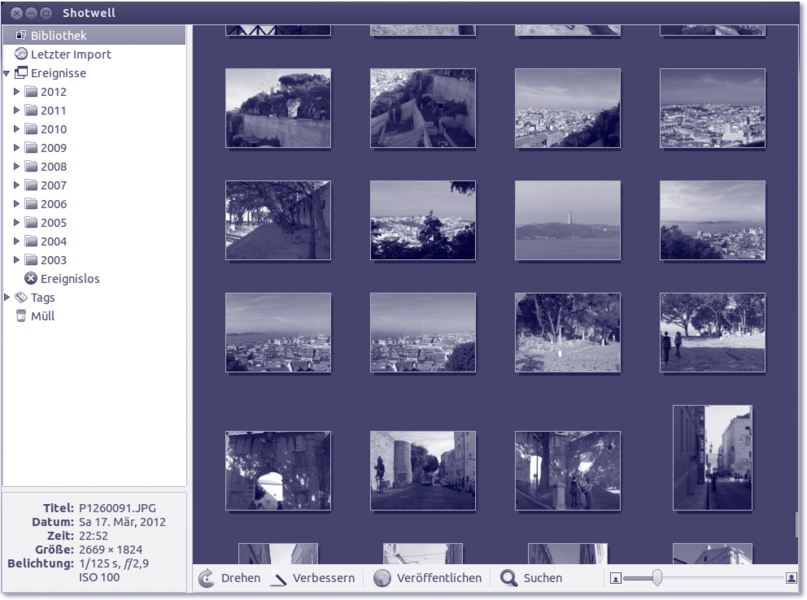Select the Ereignislos entry icon
The height and width of the screenshot is (600, 807).
click(31, 279)
